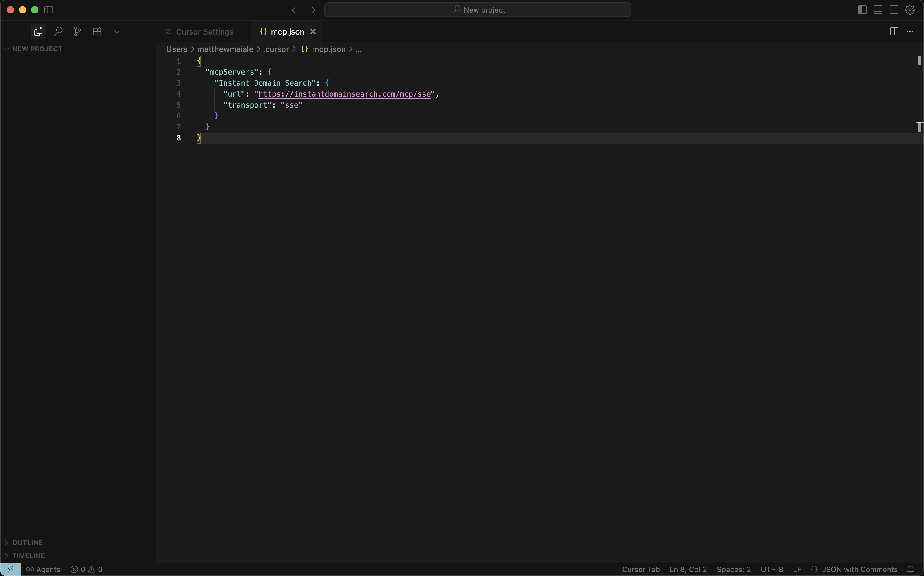Change end of line sequence LF
924x576 pixels.
pos(797,569)
